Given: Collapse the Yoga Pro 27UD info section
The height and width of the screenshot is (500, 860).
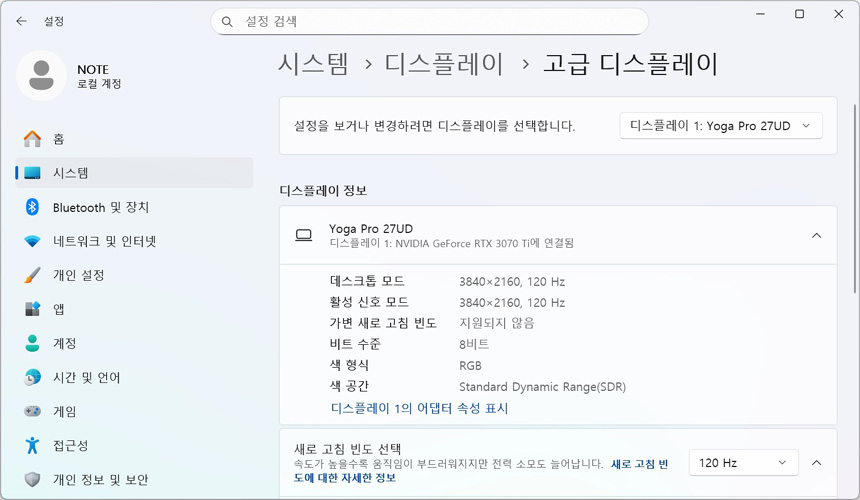Looking at the screenshot, I should pyautogui.click(x=816, y=236).
